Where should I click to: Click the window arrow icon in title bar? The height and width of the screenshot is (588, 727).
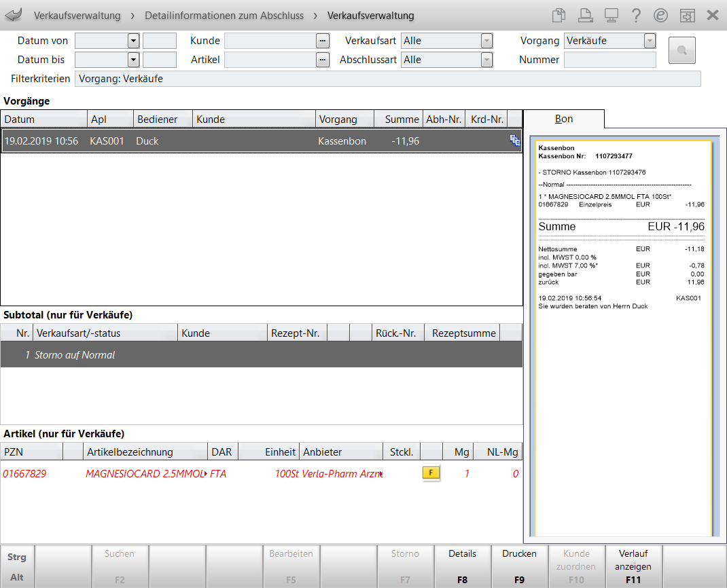click(x=687, y=15)
